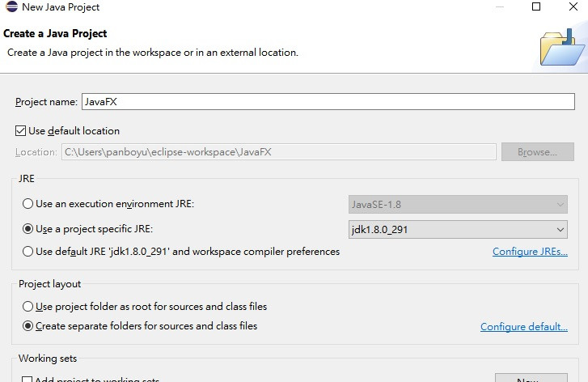Uncheck Use default location checkbox
This screenshot has height=382, width=588.
click(21, 131)
